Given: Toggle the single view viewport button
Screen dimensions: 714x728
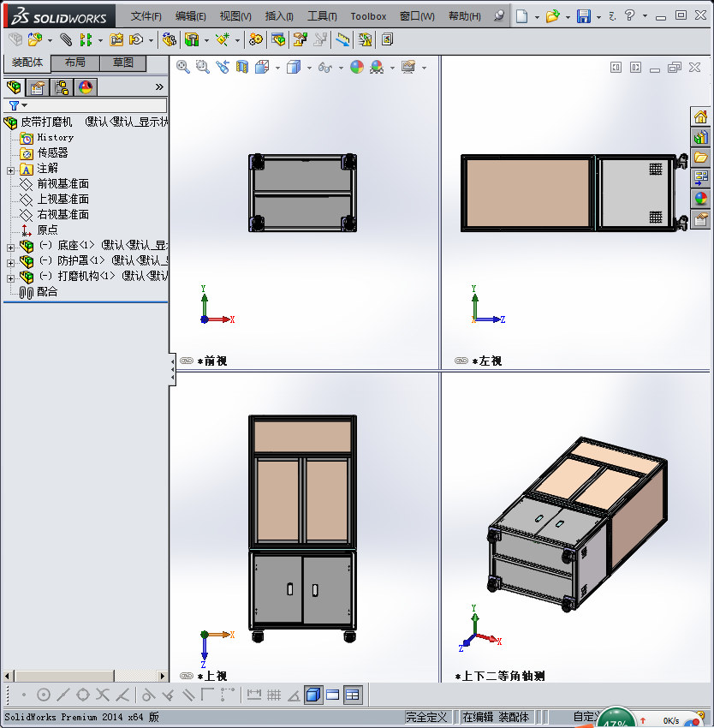Looking at the screenshot, I should (333, 695).
